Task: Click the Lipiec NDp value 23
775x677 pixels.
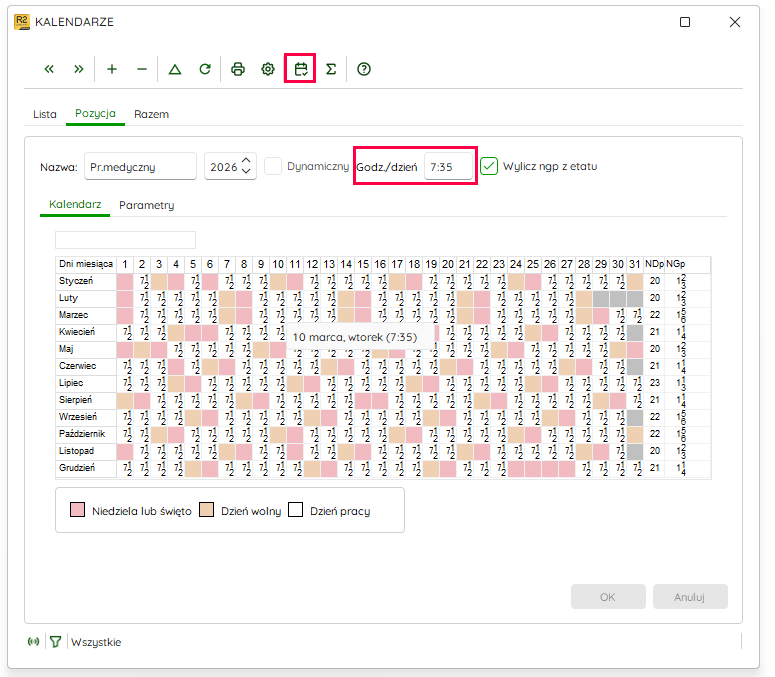Action: tap(655, 383)
